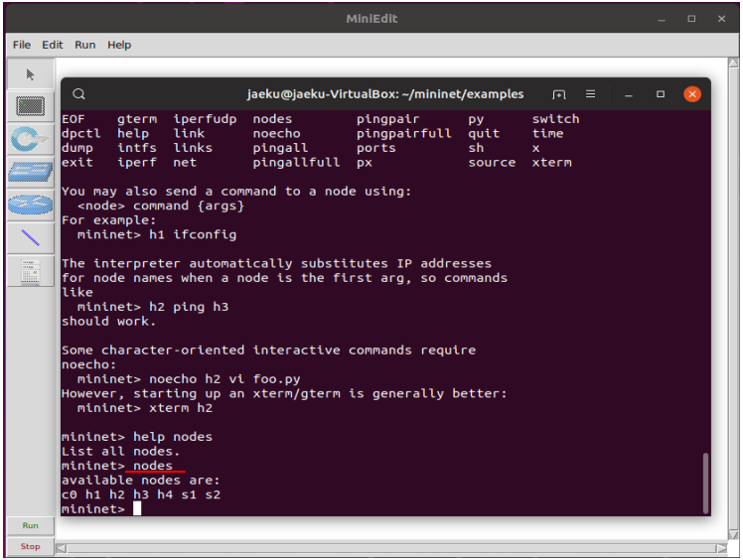This screenshot has width=743, height=560.
Task: Click MiniEdit horizontal scroll left arrow
Action: tap(62, 549)
